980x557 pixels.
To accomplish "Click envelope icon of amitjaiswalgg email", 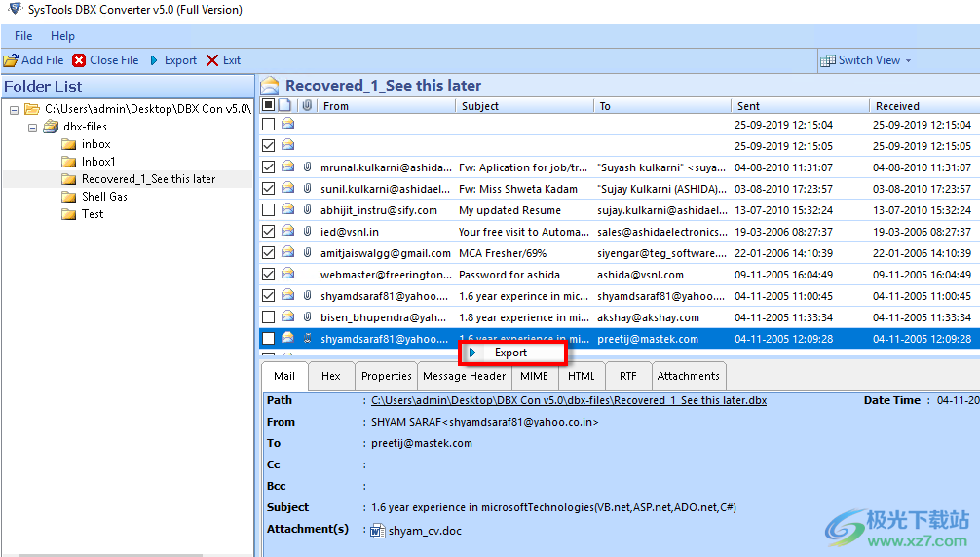I will pos(287,252).
